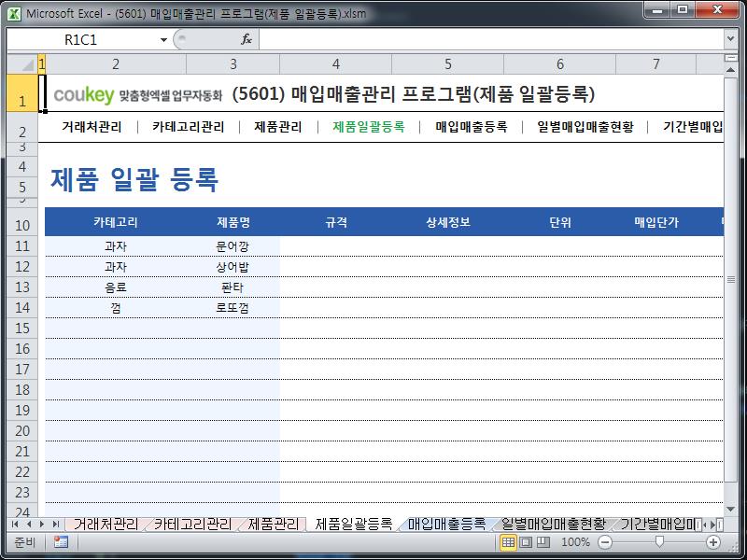Viewport: 747px width, 560px height.
Task: Go to first sheet tab navigation arrow
Action: [x=15, y=525]
